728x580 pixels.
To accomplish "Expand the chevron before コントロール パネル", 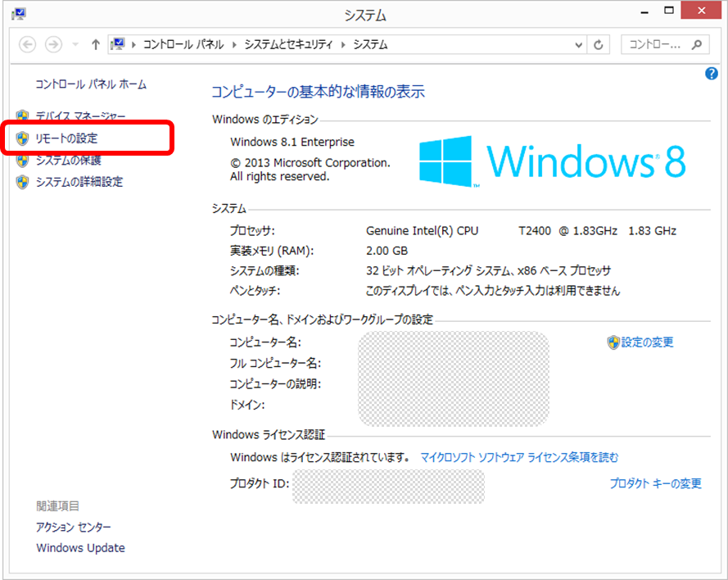I will coord(133,44).
